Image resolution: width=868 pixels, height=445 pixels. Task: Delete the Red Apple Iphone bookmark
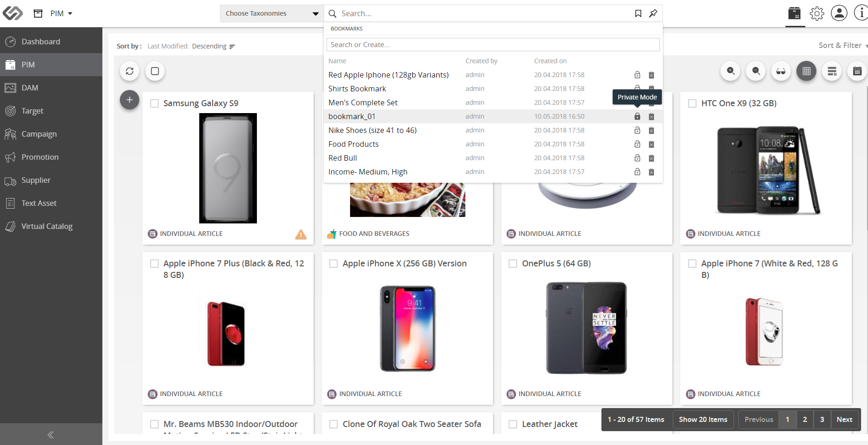[651, 75]
